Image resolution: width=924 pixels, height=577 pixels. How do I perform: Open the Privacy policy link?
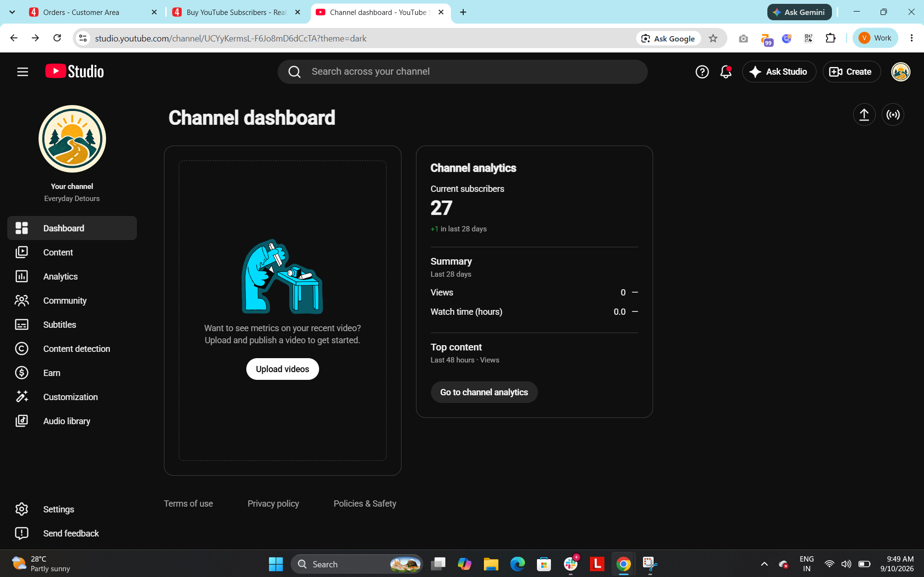tap(273, 503)
